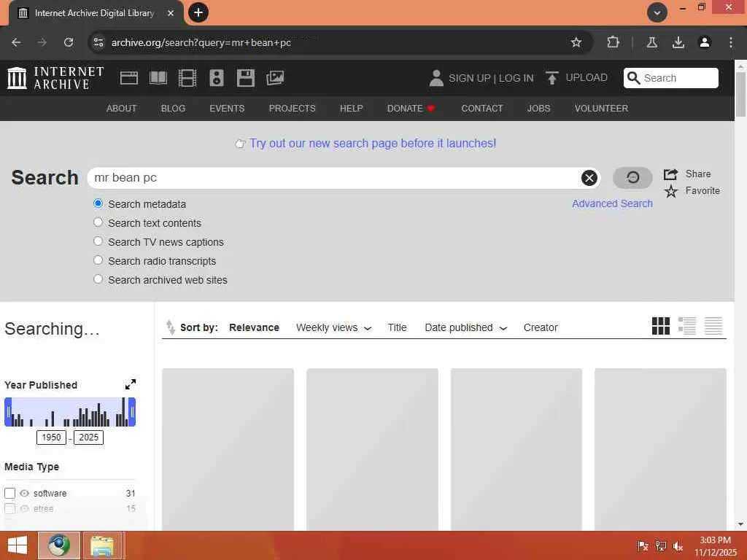Click SIGN UP | LOG IN link
The image size is (747, 560).
[491, 78]
